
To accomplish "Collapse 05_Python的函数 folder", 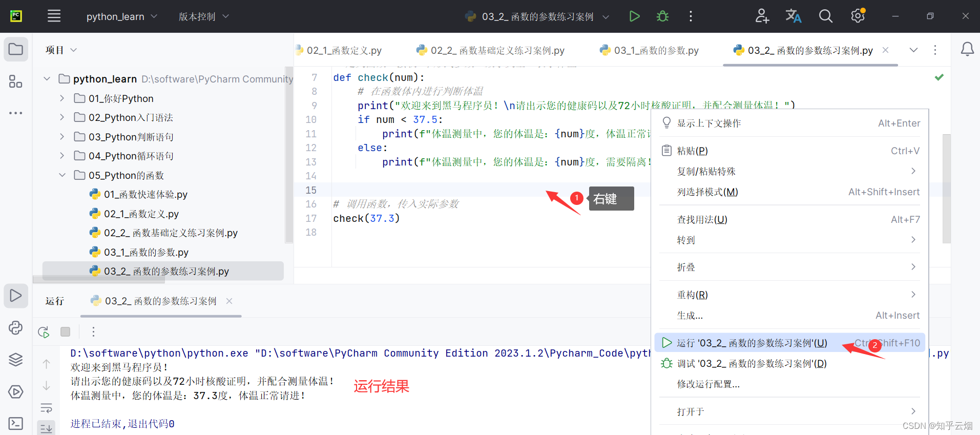I will (62, 175).
